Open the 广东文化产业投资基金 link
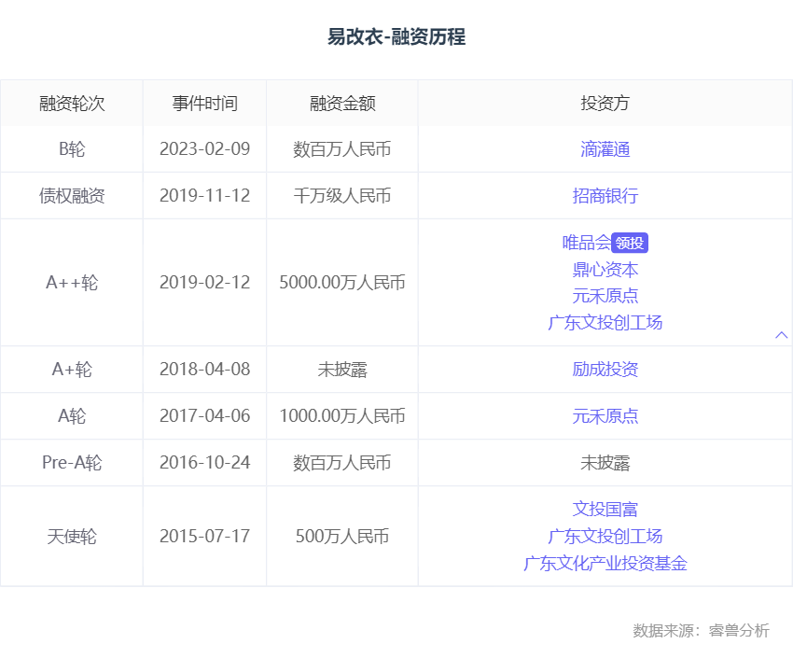793x672 pixels. pyautogui.click(x=605, y=564)
